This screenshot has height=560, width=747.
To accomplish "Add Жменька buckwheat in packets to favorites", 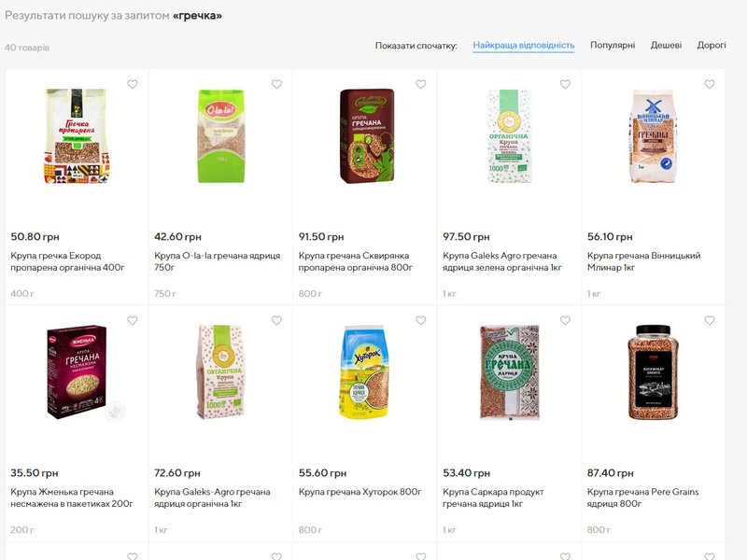I will 133,321.
